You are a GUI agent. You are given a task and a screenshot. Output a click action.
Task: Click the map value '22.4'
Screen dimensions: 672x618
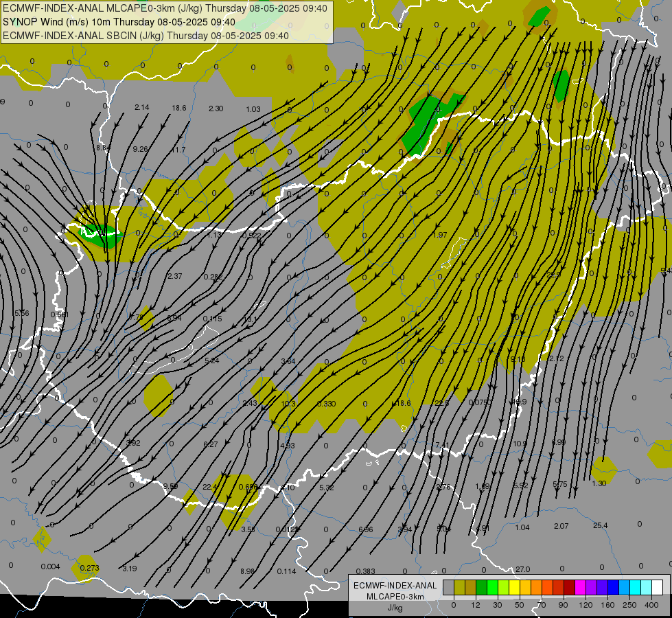pyautogui.click(x=210, y=487)
